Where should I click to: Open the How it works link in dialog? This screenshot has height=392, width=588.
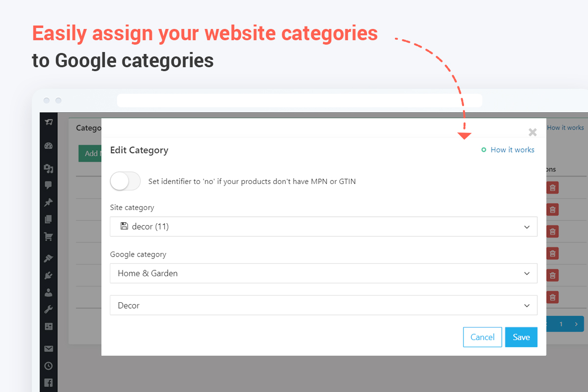pos(512,150)
